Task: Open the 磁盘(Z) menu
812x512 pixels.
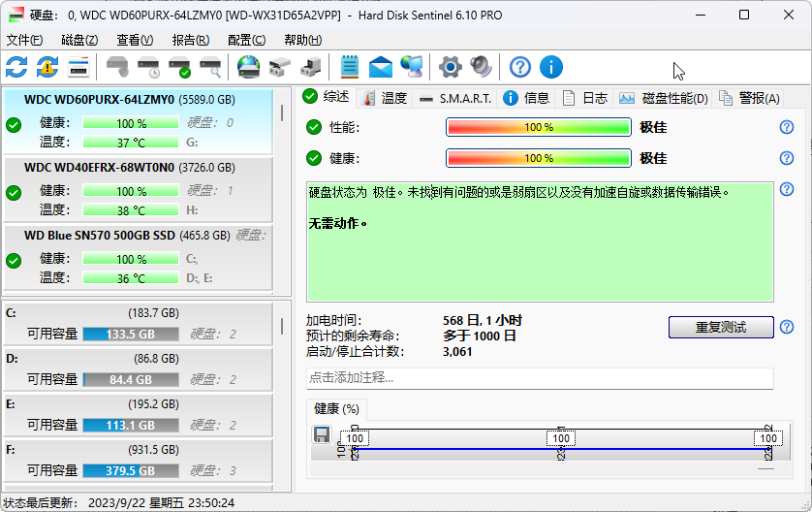Action: tap(79, 40)
